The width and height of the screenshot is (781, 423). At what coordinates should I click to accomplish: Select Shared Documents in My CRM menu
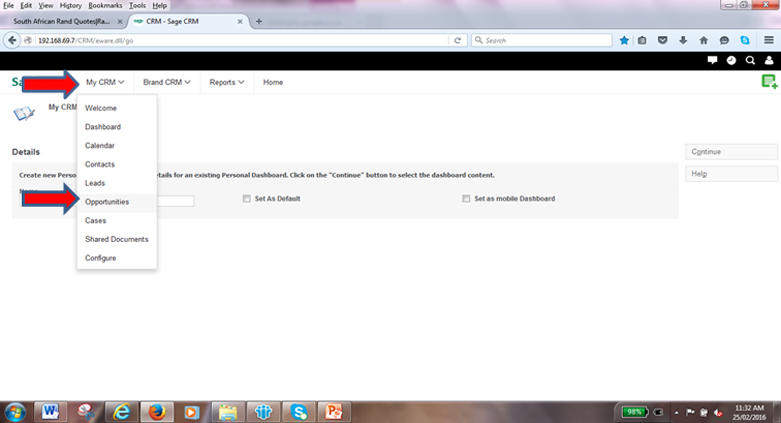pos(117,239)
